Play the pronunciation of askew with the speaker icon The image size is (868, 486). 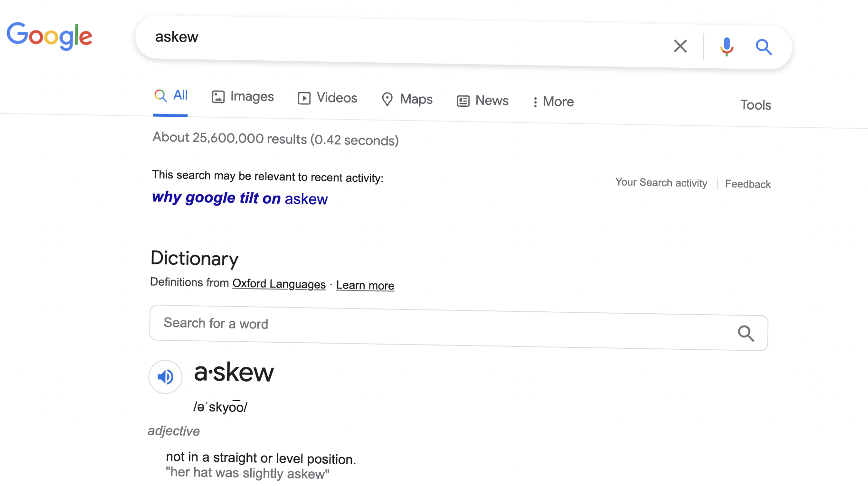165,376
